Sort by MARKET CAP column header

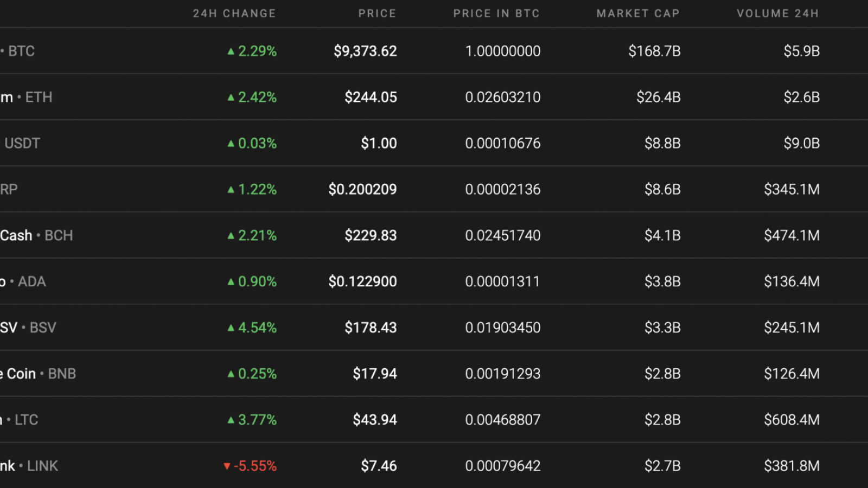(638, 14)
